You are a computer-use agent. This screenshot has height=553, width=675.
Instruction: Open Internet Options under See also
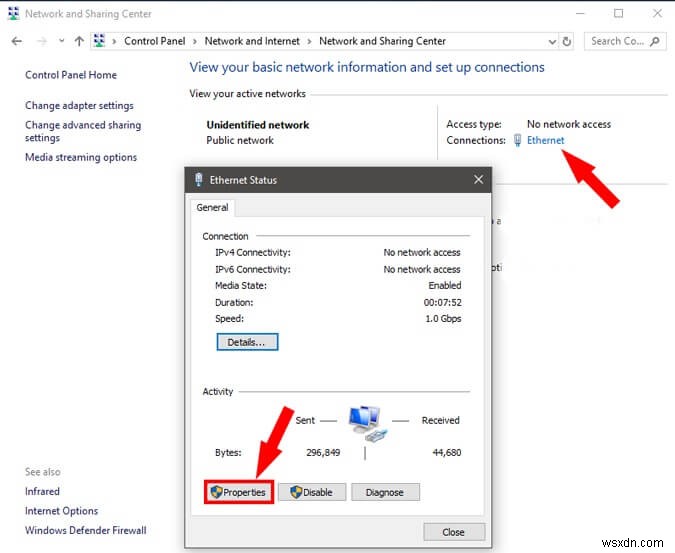[x=62, y=511]
